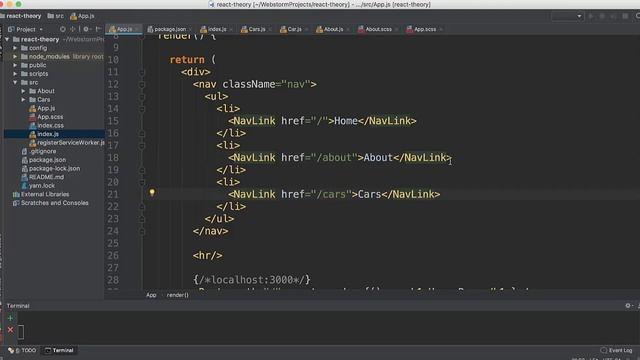Close the index.js editor tab
Viewport: 640px width, 360px height.
coord(231,29)
